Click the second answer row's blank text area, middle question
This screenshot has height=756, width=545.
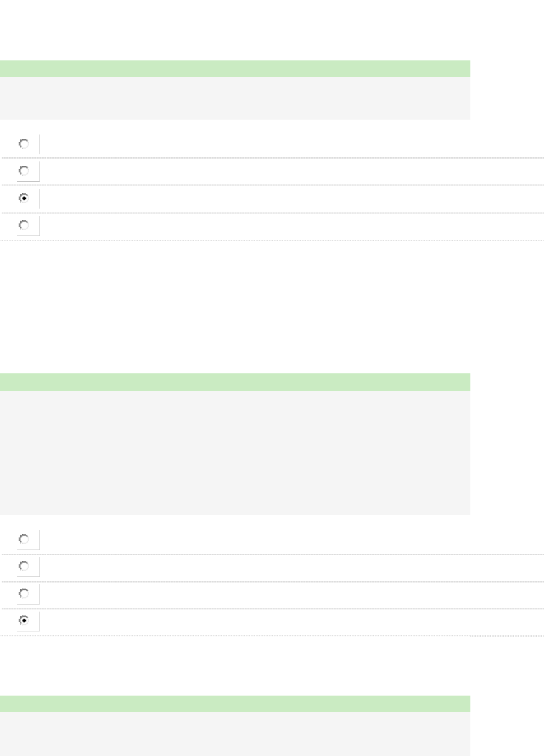pyautogui.click(x=291, y=567)
